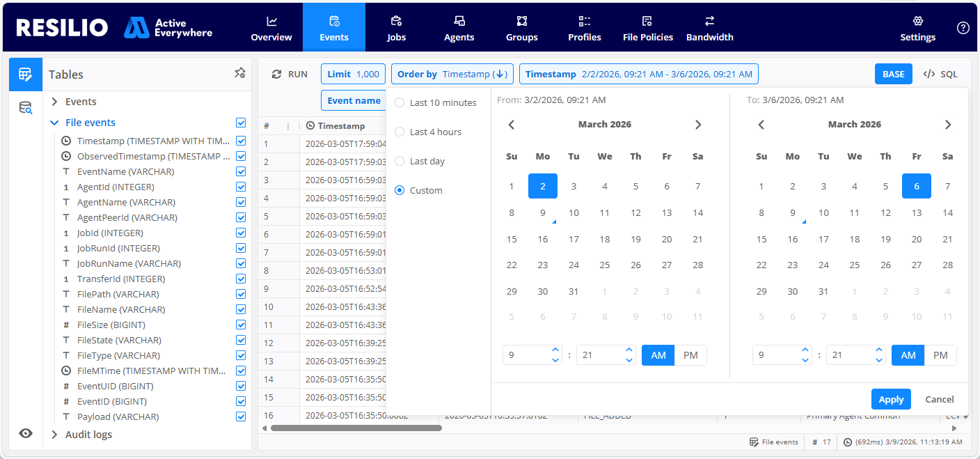The width and height of the screenshot is (980, 459).
Task: Go to previous month in To calendar
Action: pyautogui.click(x=761, y=125)
